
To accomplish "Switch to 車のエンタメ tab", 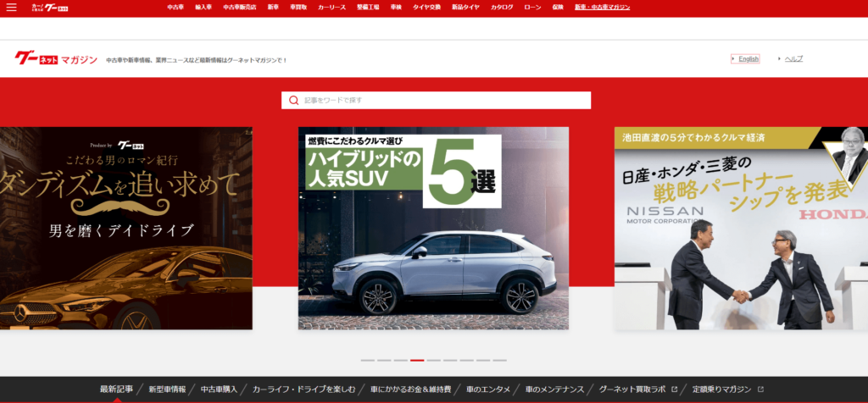I will tap(488, 389).
